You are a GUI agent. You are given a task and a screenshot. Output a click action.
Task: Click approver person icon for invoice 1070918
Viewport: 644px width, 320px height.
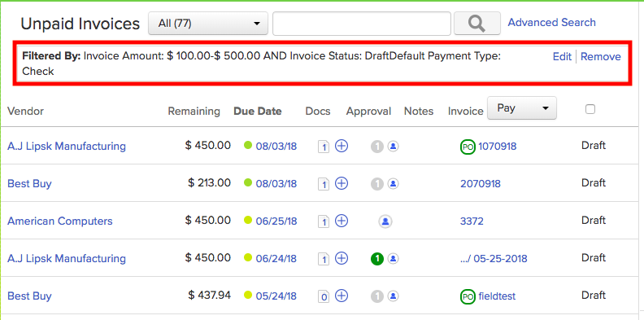(393, 146)
